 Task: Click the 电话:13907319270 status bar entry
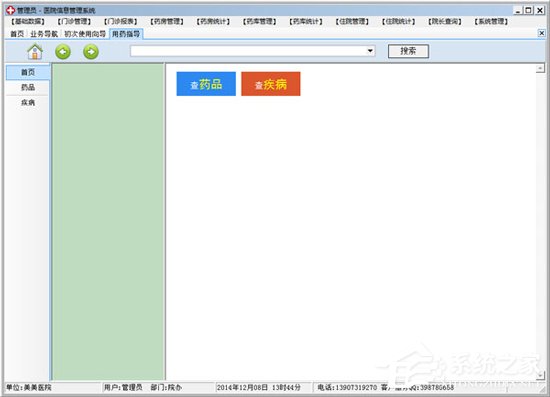(347, 388)
